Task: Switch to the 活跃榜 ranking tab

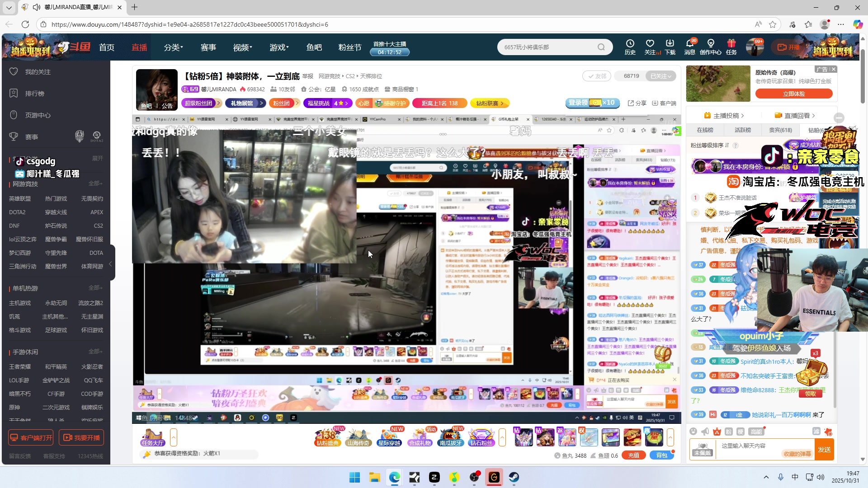Action: (x=742, y=130)
